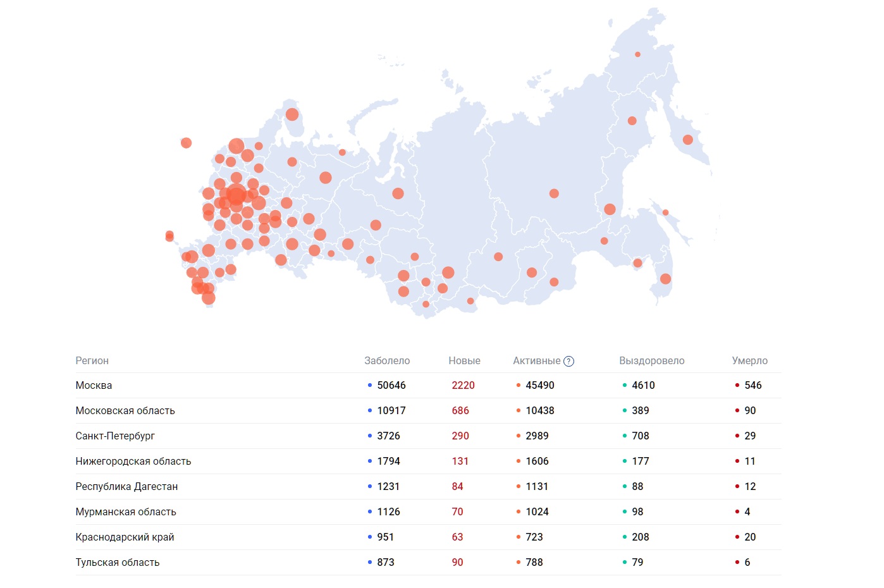Click Мурманская область total cases 1126
The height and width of the screenshot is (588, 884).
tap(388, 512)
